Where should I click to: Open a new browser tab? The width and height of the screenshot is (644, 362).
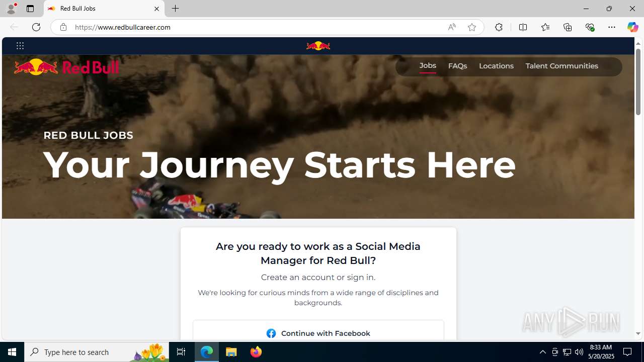175,9
